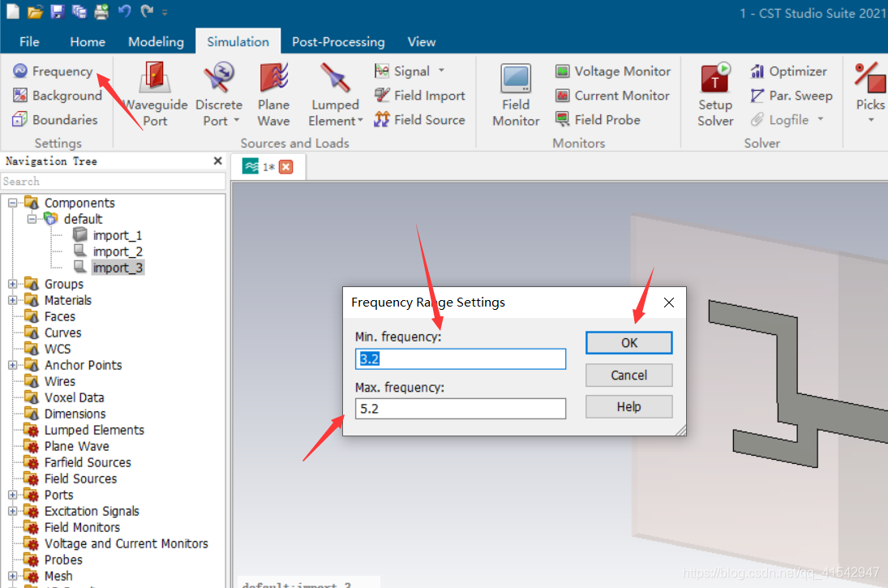The height and width of the screenshot is (588, 888).
Task: Add a Current Monitor
Action: [612, 95]
